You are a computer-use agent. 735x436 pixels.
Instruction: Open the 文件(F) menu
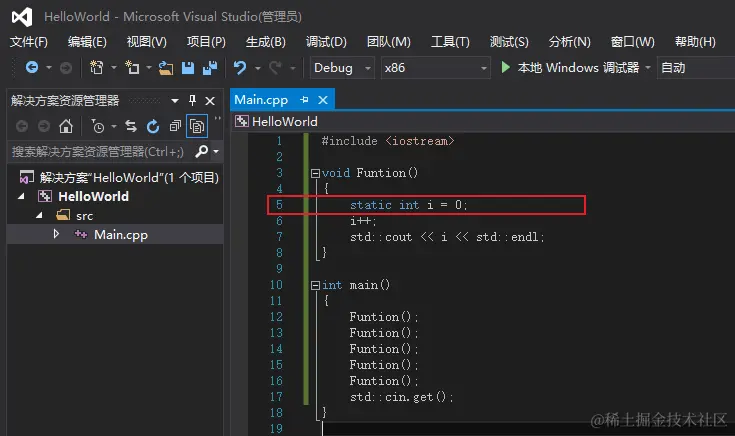[29, 42]
